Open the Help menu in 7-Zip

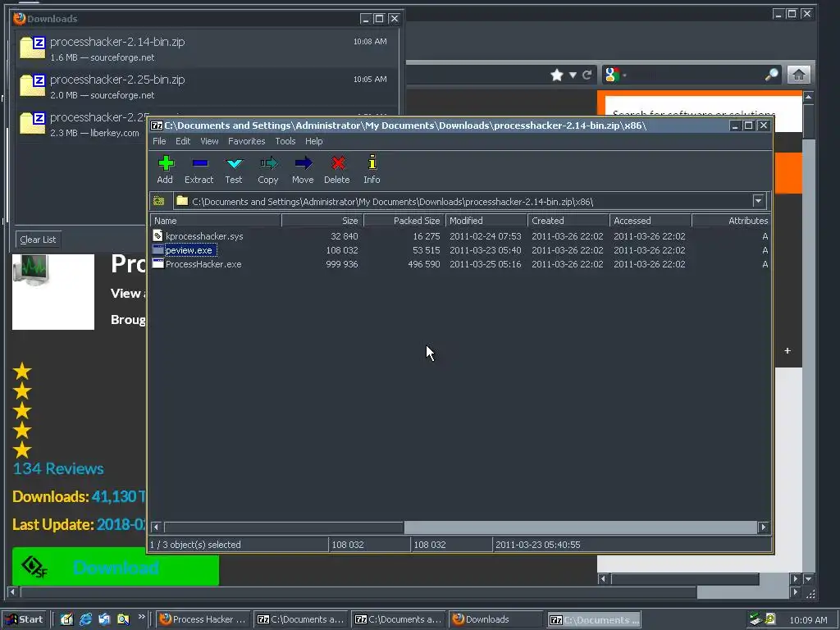click(x=313, y=141)
